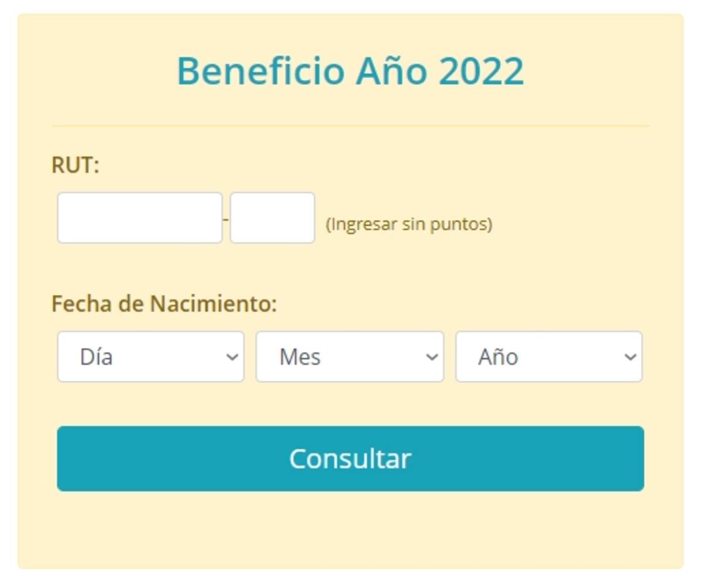Focus the RUT verification digit field
This screenshot has width=704, height=588.
(272, 217)
